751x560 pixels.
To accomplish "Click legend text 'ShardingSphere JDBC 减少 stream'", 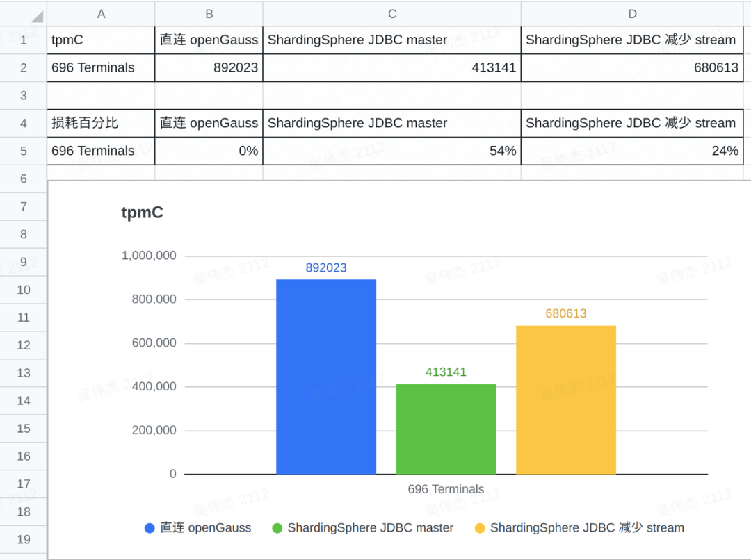I will 587,527.
